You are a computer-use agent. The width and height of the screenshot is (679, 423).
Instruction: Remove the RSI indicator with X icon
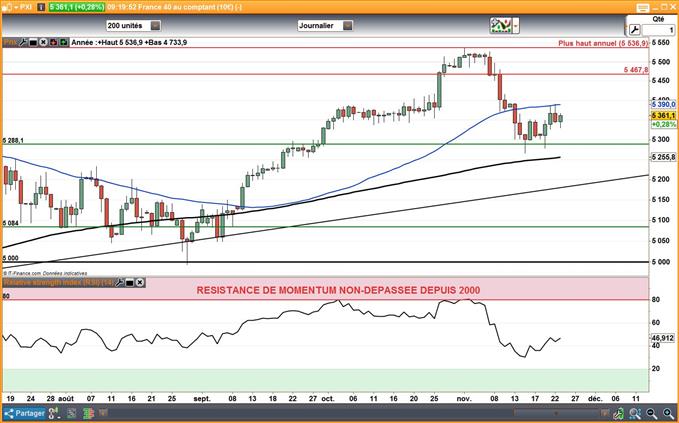140,283
